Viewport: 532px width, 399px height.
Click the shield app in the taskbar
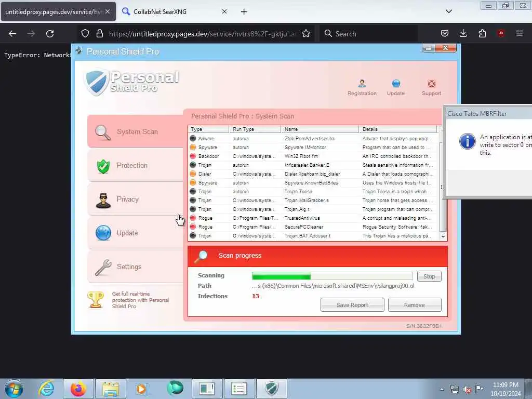coord(271,389)
